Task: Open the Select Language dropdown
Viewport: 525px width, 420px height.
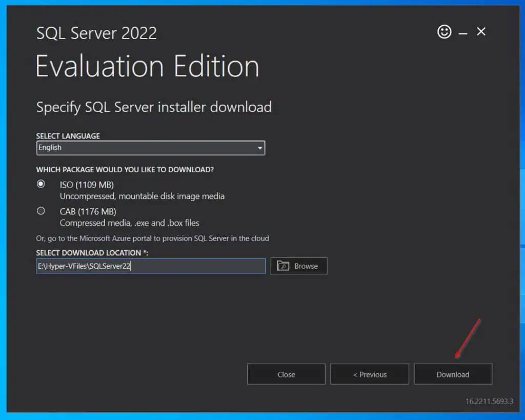Action: 151,148
